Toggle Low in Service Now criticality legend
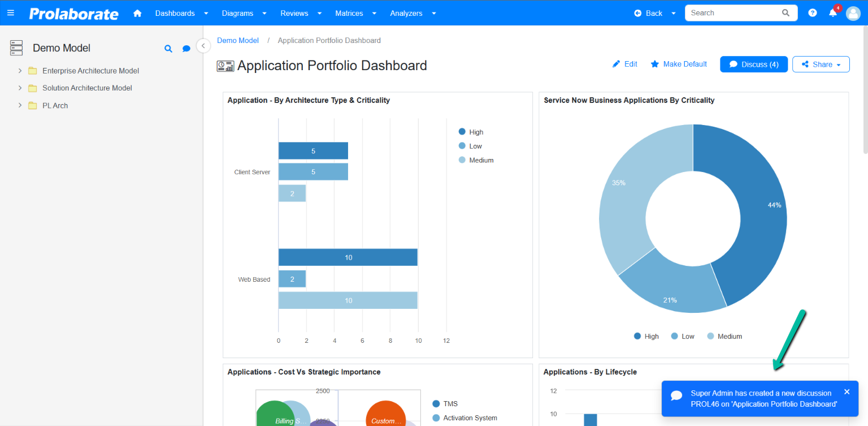The height and width of the screenshot is (426, 868). [683, 336]
